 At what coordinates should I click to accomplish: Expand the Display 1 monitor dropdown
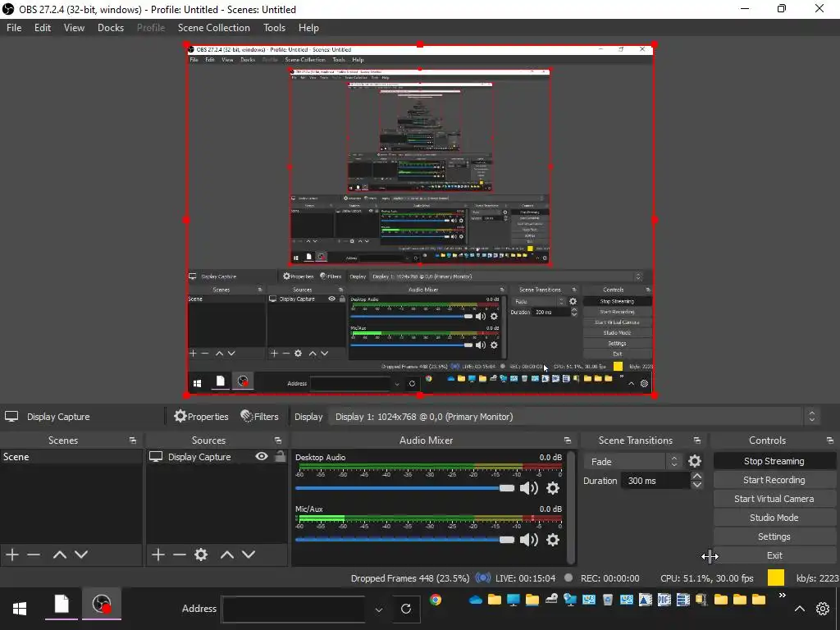click(573, 416)
